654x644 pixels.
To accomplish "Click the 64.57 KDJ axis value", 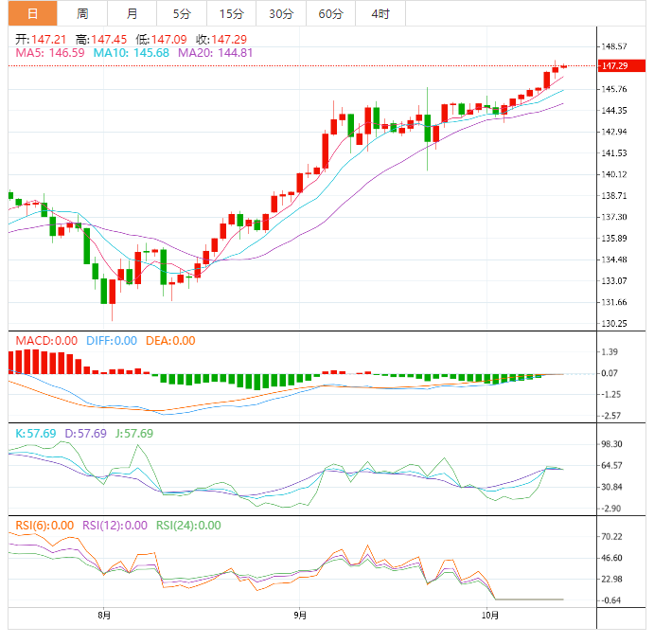I will 611,465.
